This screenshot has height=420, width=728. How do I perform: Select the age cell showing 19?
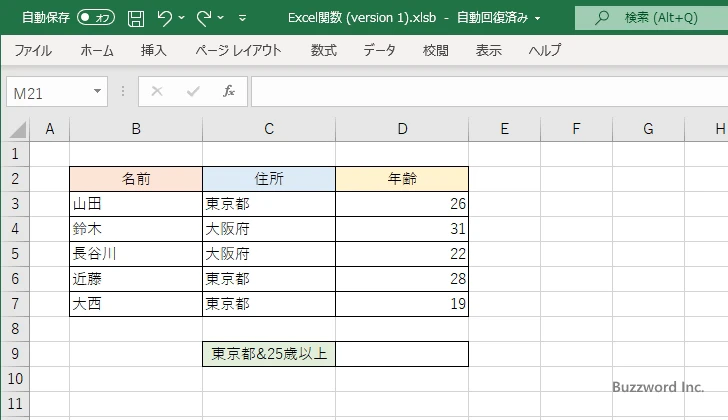click(402, 304)
